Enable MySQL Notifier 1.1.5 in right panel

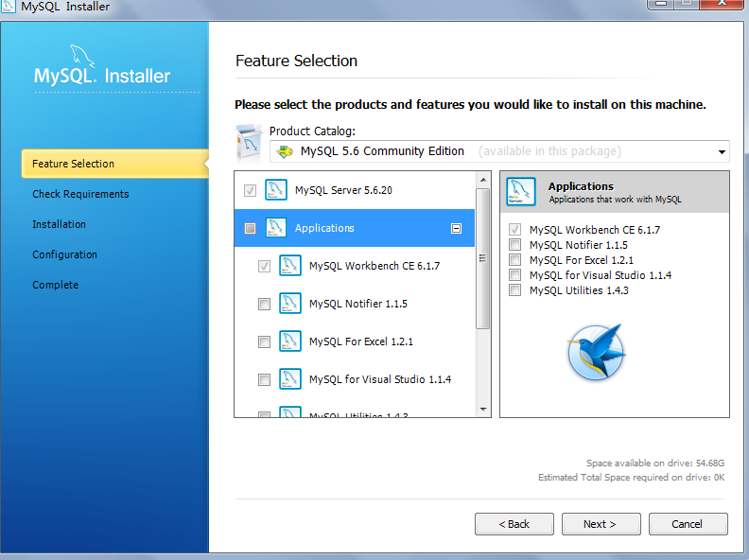(x=514, y=245)
